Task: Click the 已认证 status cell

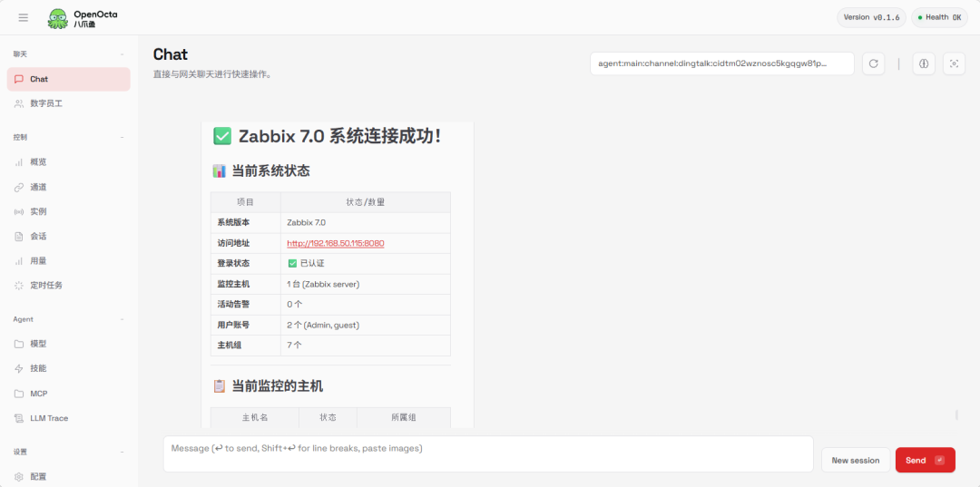Action: coord(366,264)
